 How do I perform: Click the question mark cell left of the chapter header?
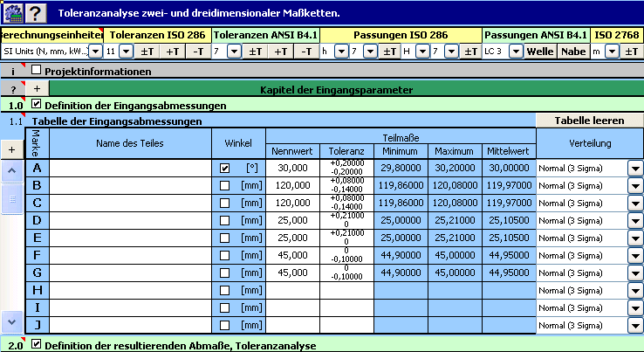click(13, 89)
